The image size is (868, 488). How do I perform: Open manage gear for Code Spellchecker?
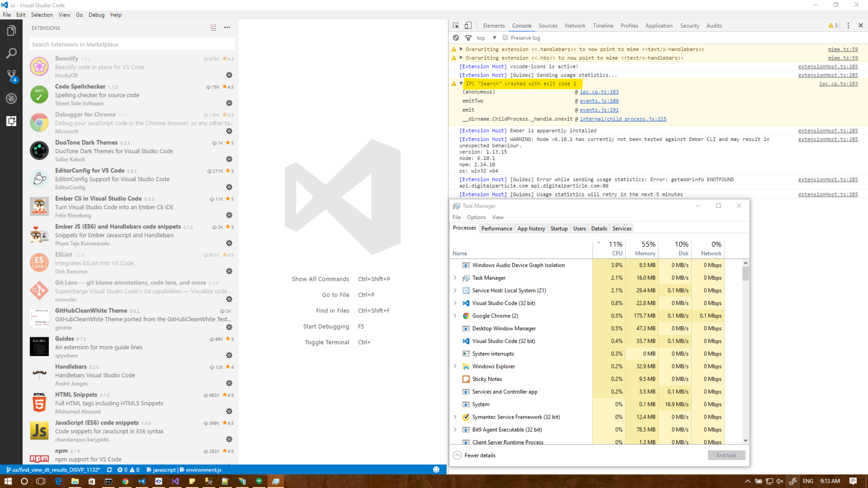tap(229, 103)
